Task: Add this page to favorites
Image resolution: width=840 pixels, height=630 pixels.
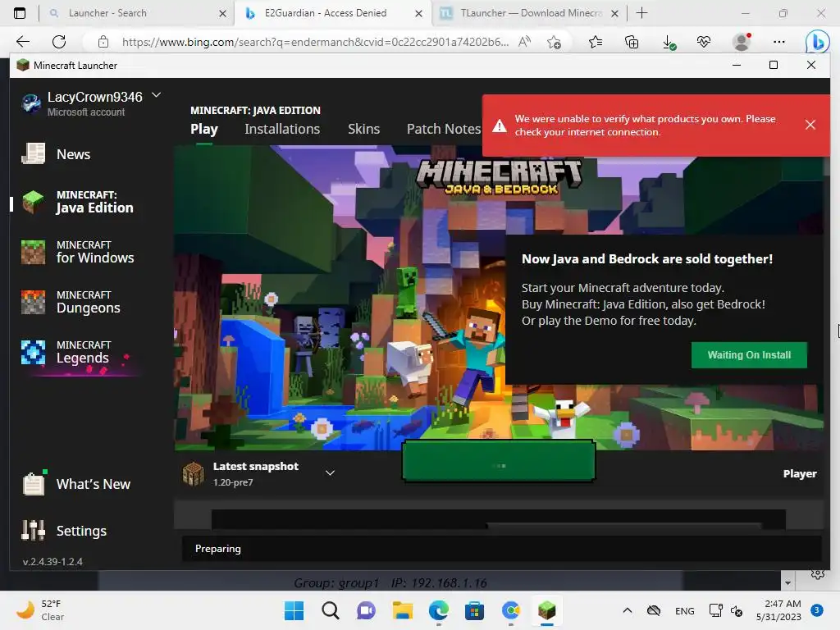Action: tap(554, 42)
